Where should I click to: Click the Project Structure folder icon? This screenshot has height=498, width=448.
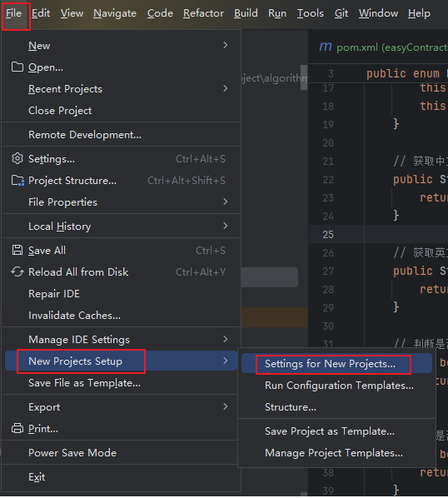coord(17,181)
